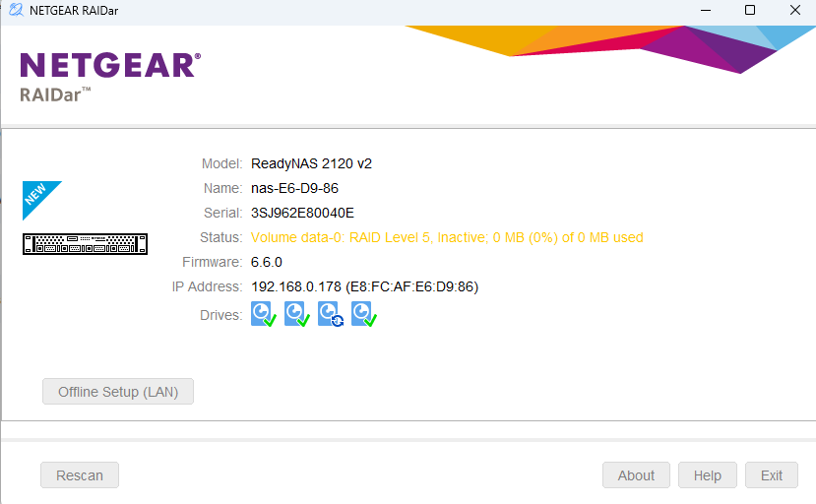This screenshot has width=816, height=504.
Task: Click the blue NEW ribbon badge
Action: 38,197
